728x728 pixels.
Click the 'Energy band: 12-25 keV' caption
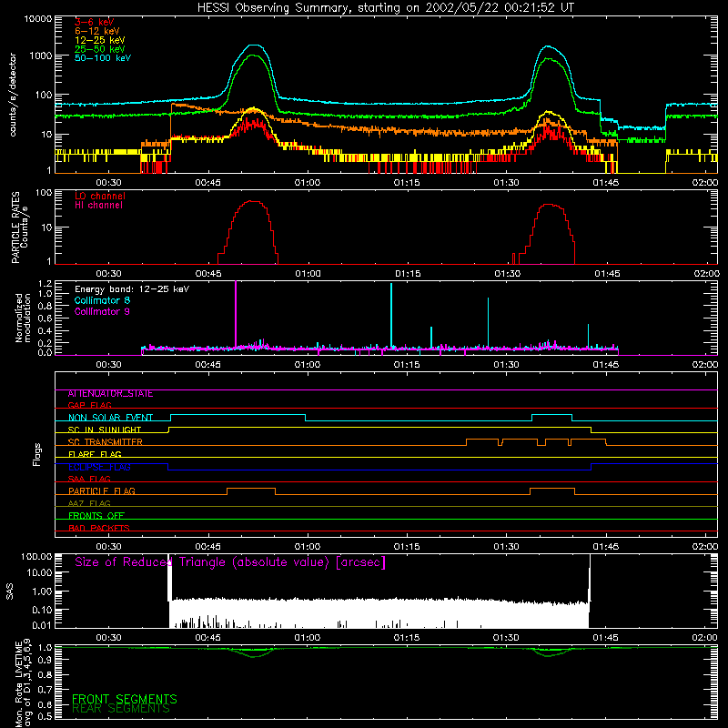pyautogui.click(x=132, y=289)
